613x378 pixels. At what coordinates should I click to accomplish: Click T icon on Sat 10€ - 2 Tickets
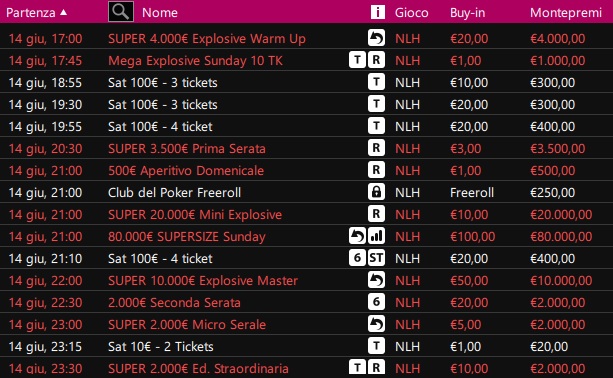(x=376, y=346)
